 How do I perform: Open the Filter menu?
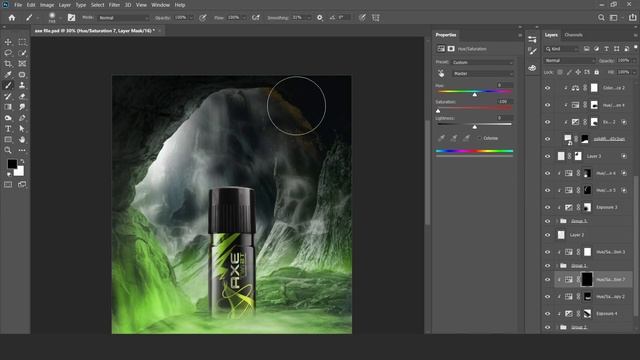coord(114,5)
